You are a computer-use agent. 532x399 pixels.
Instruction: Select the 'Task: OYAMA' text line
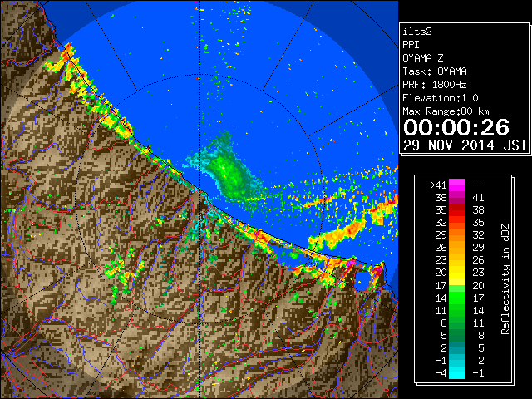[x=435, y=71]
